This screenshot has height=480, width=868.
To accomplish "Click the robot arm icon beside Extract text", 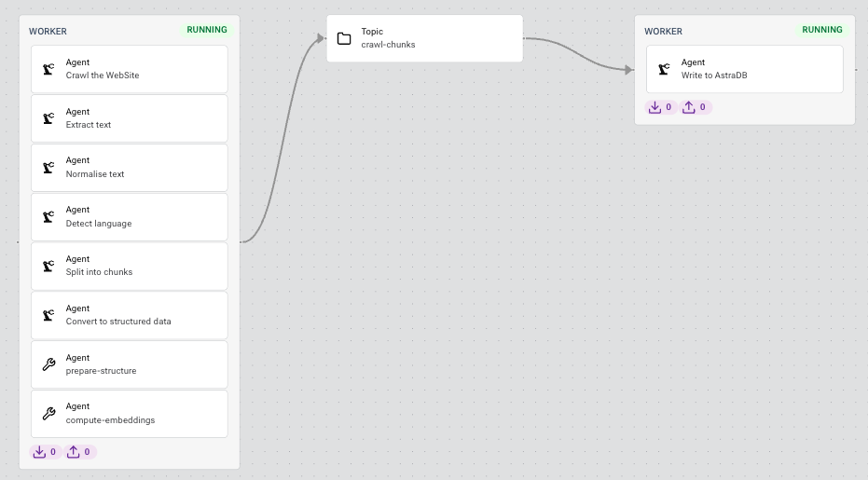I will click(x=48, y=118).
